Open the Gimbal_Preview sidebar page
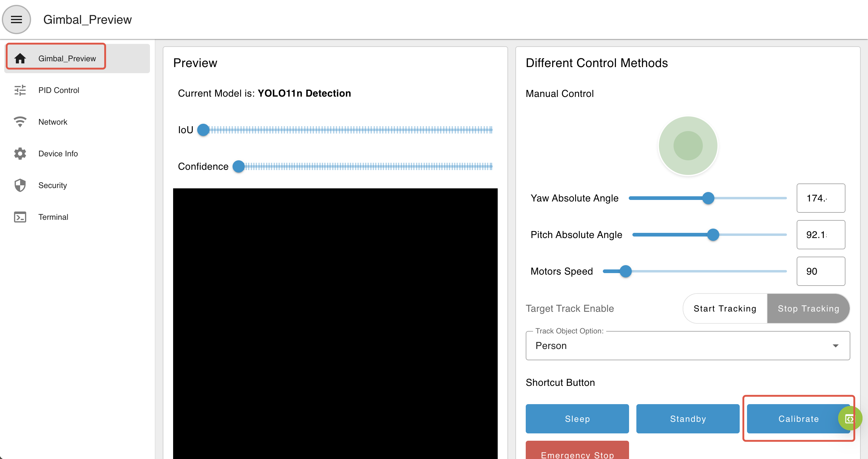 (x=77, y=58)
